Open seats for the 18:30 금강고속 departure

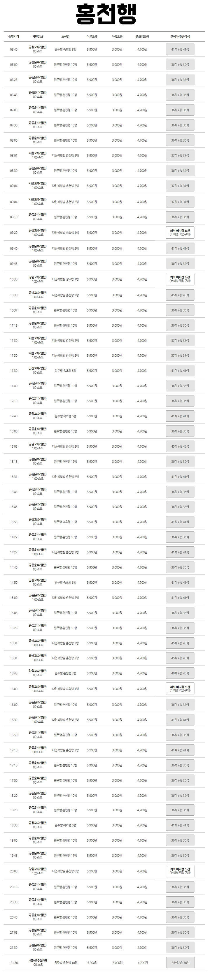[180, 826]
